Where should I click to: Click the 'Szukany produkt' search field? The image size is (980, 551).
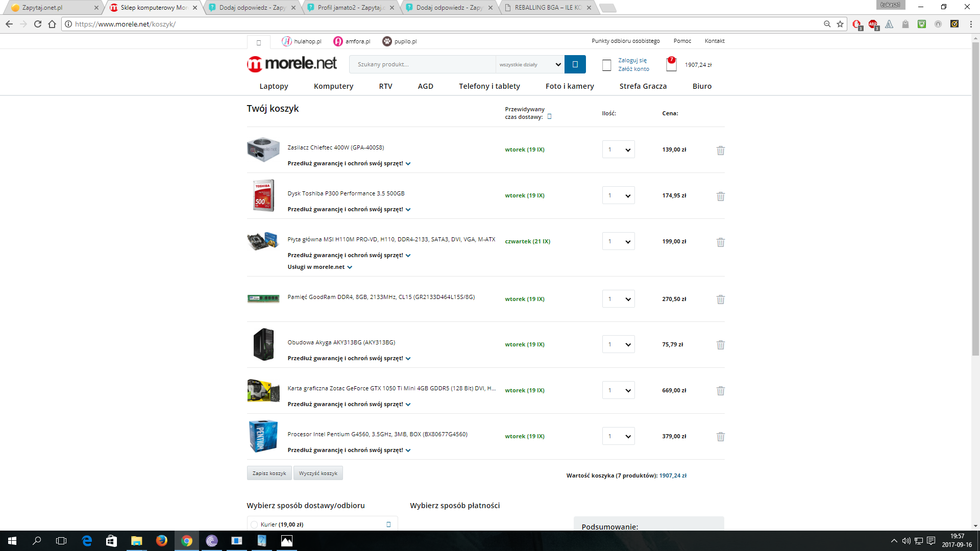point(422,64)
